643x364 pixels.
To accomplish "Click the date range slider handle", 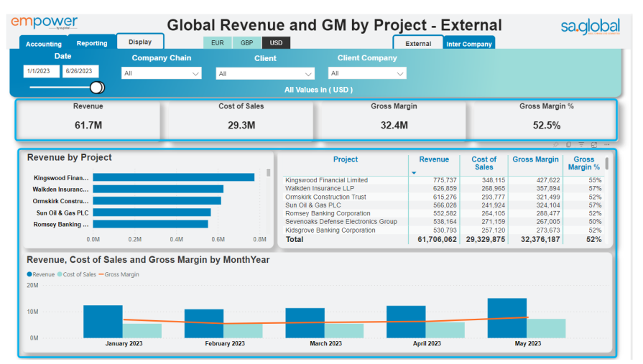I will coord(97,88).
